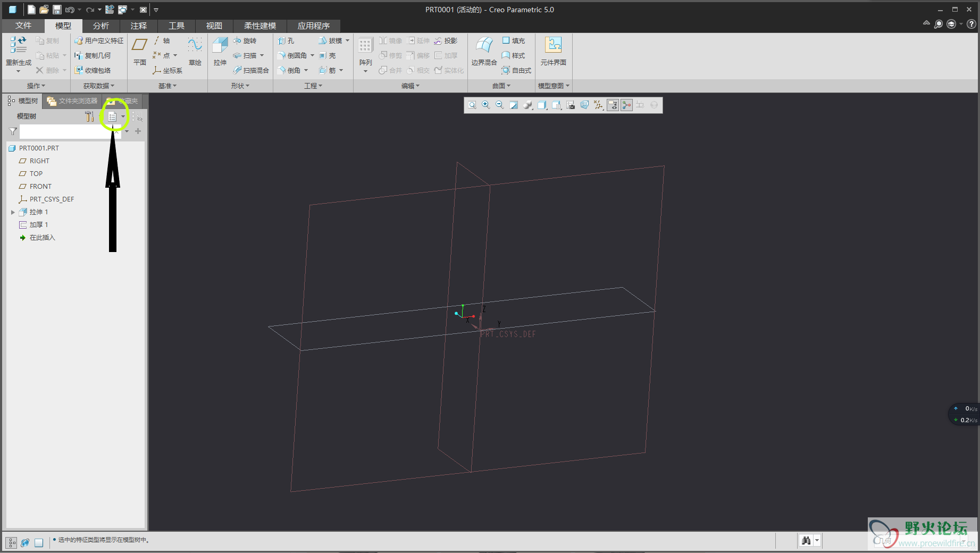
Task: Click Copy Geometry (复制几何) button
Action: [x=93, y=55]
